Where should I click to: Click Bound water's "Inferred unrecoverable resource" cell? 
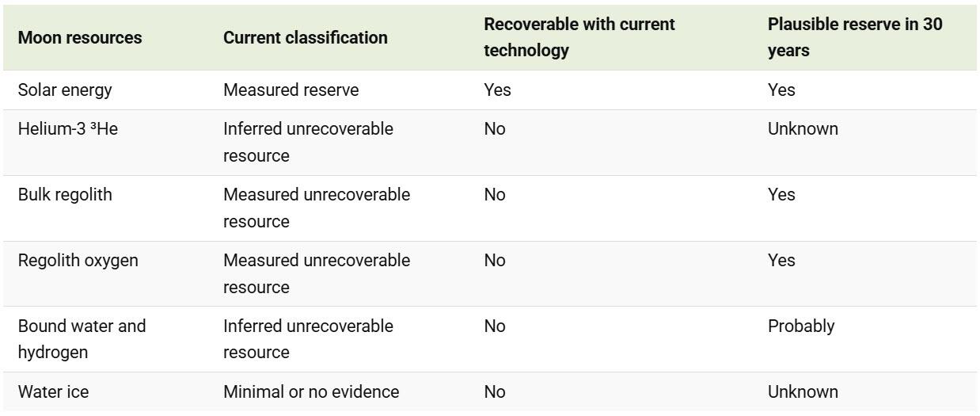point(308,339)
